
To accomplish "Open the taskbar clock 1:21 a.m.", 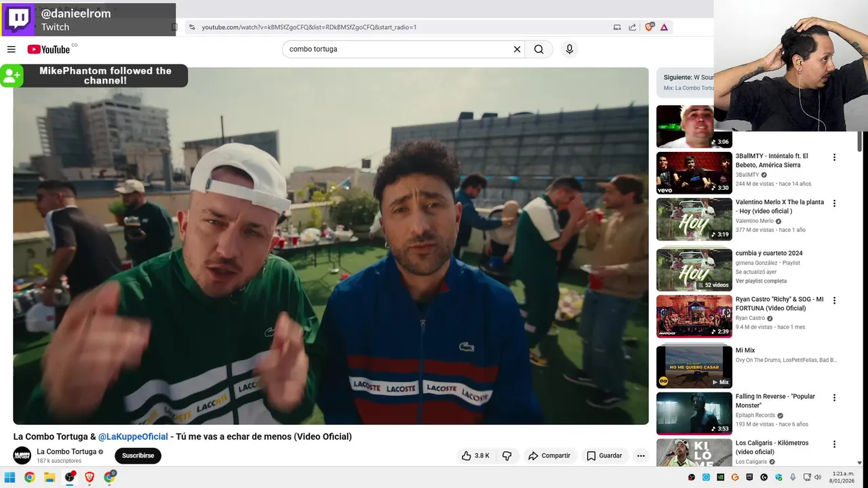I will point(843,477).
